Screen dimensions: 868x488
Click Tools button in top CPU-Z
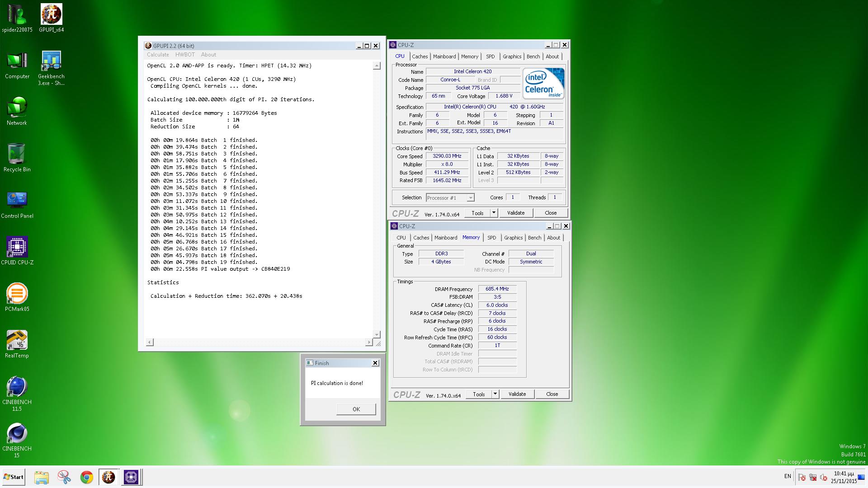[x=477, y=213]
